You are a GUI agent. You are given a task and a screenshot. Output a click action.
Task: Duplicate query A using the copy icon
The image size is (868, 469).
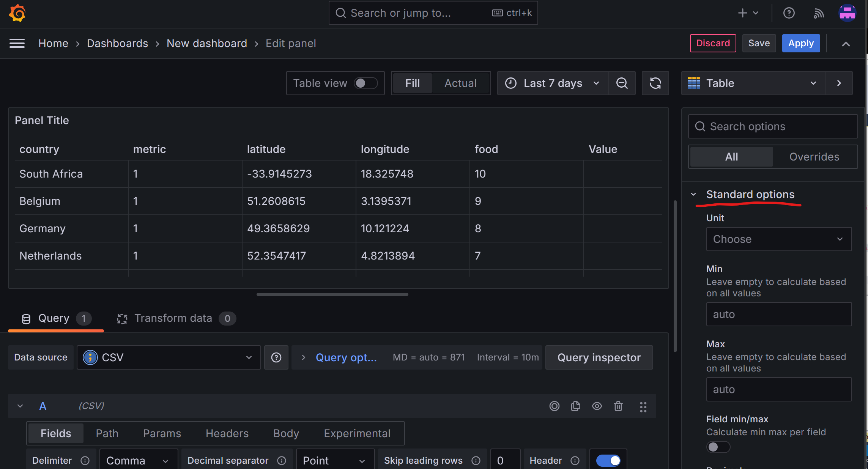pyautogui.click(x=576, y=406)
